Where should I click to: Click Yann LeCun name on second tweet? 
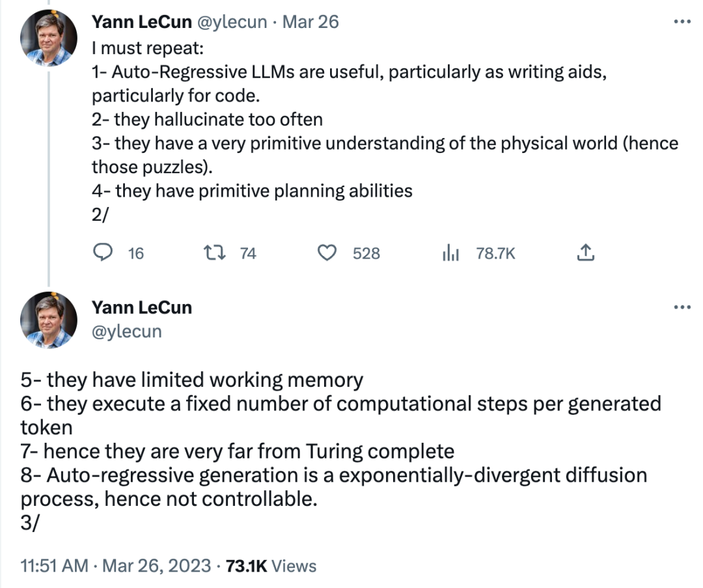[x=142, y=308]
